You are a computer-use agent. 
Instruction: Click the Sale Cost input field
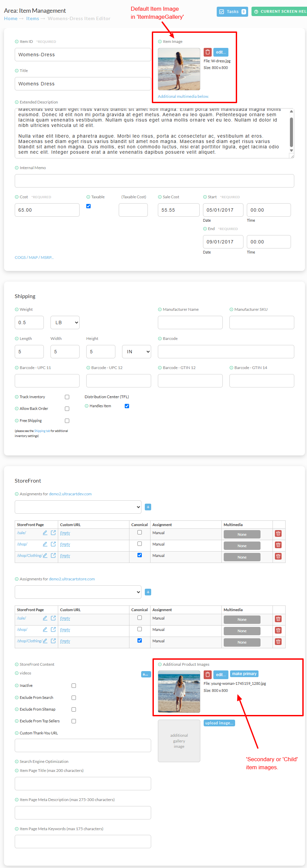click(x=178, y=210)
